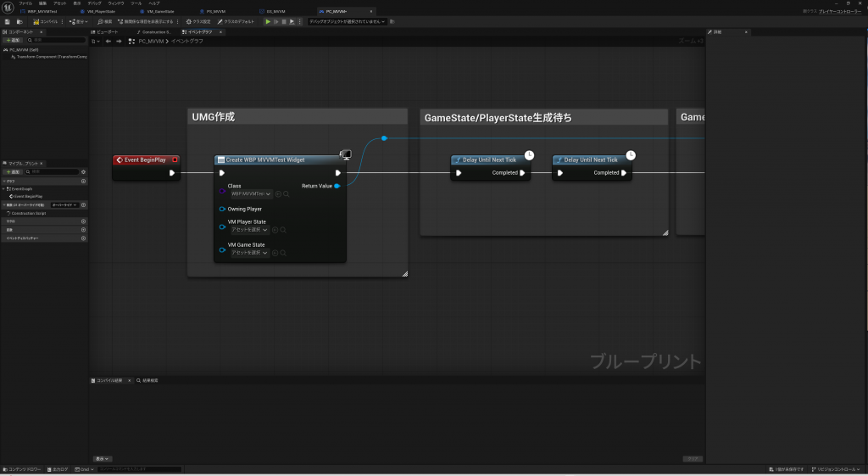
Task: Open the My Blueprint settings gear
Action: coord(84,171)
